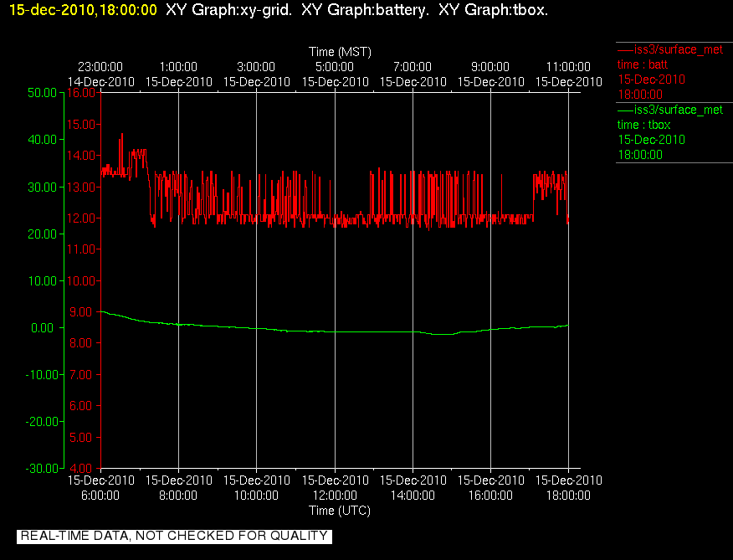Click the green 30.00 axis value
733x560 pixels.
[42, 187]
